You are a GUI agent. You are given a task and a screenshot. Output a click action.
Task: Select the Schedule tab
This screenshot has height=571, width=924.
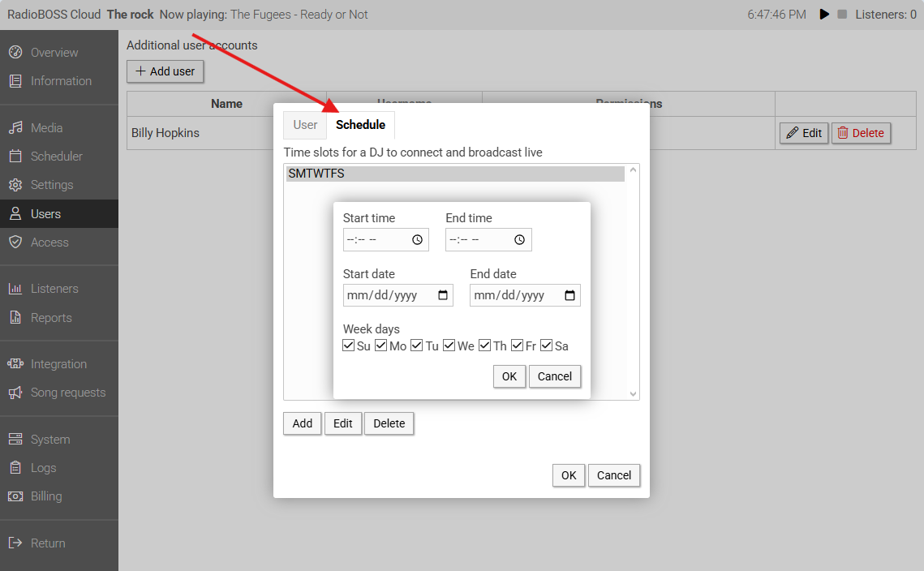pos(360,125)
